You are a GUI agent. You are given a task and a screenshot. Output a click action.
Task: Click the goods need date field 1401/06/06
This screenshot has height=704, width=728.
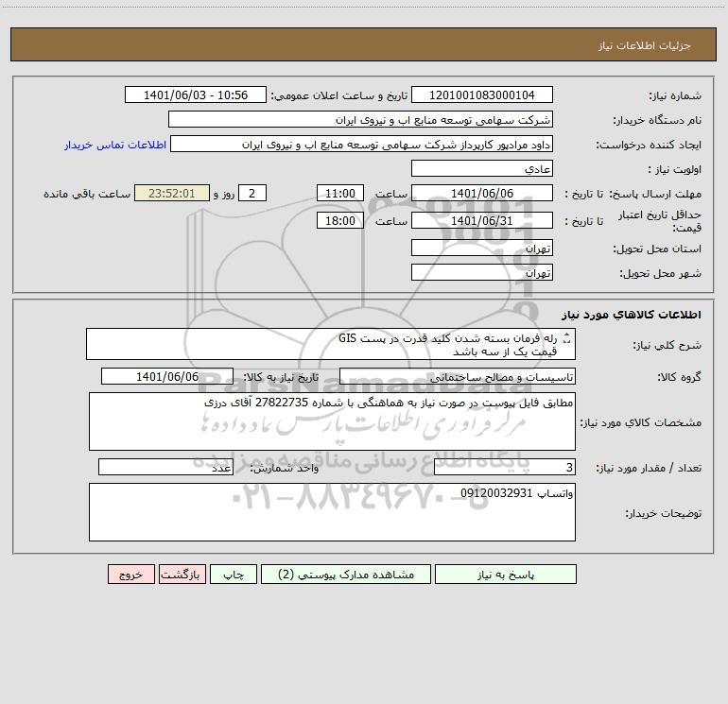(167, 376)
